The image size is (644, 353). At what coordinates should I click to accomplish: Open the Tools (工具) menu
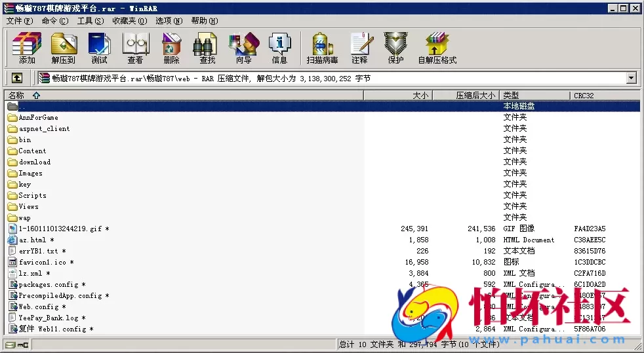[x=91, y=21]
